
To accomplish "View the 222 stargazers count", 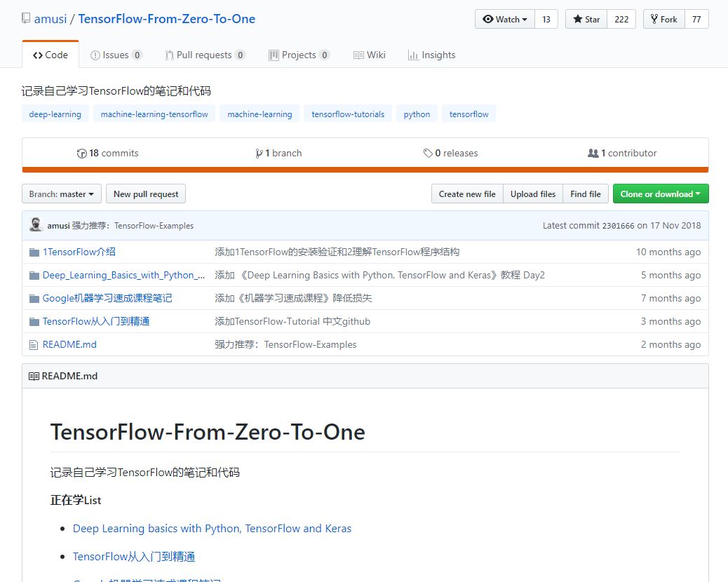I will click(621, 20).
